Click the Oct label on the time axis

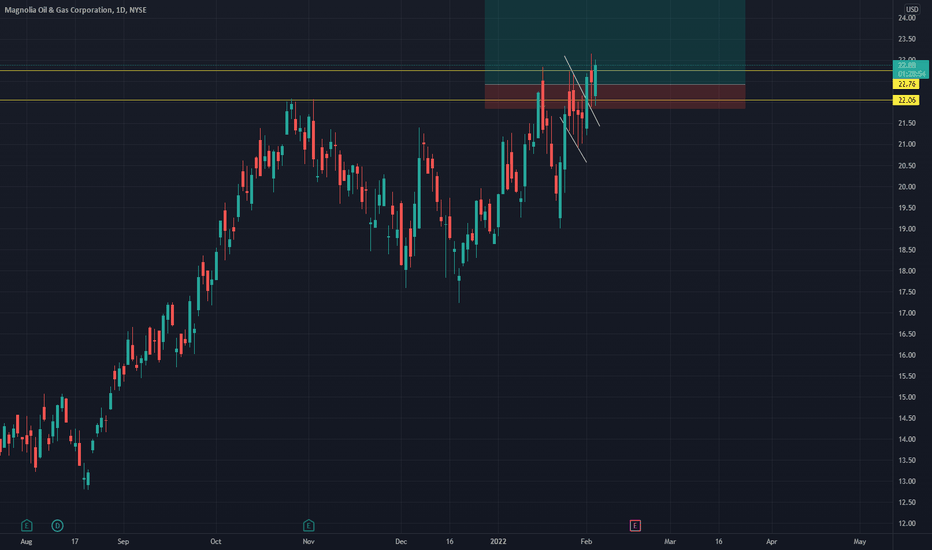pos(216,542)
